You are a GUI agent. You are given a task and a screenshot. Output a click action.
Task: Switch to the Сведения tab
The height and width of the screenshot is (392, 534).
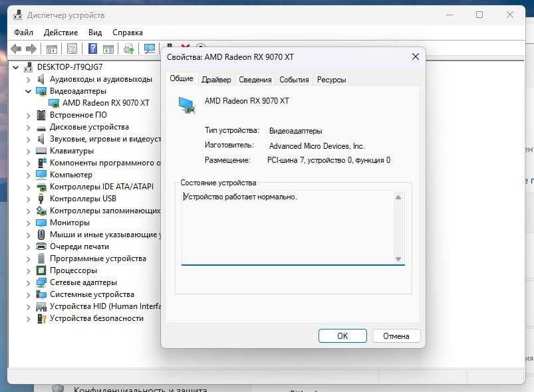255,80
